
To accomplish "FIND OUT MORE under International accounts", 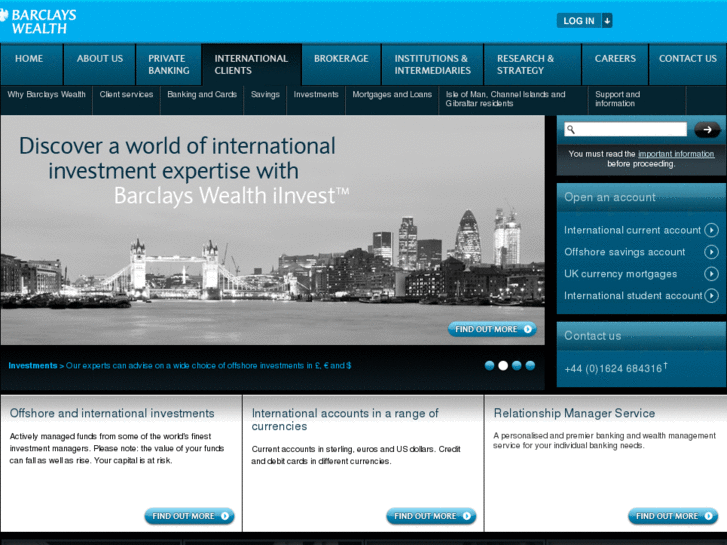I will coord(431,516).
